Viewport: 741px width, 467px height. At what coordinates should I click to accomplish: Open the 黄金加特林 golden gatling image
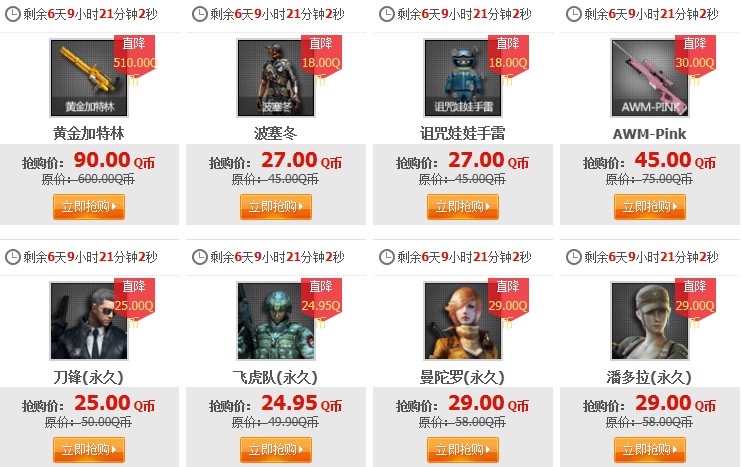click(89, 78)
